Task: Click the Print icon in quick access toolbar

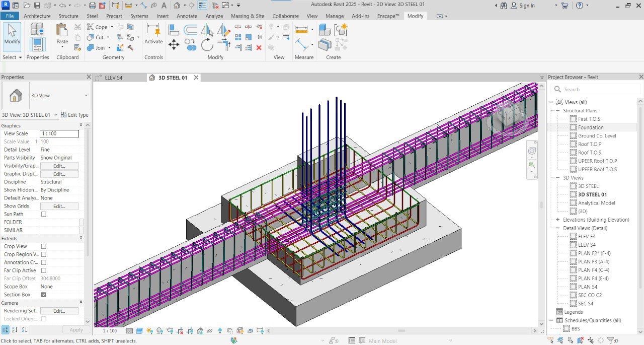Action: click(92, 6)
